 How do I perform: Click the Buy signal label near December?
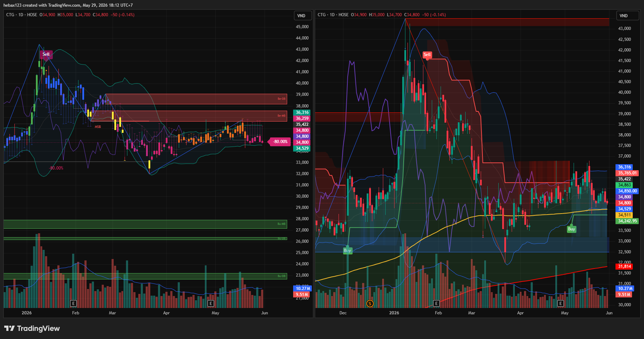pyautogui.click(x=347, y=250)
